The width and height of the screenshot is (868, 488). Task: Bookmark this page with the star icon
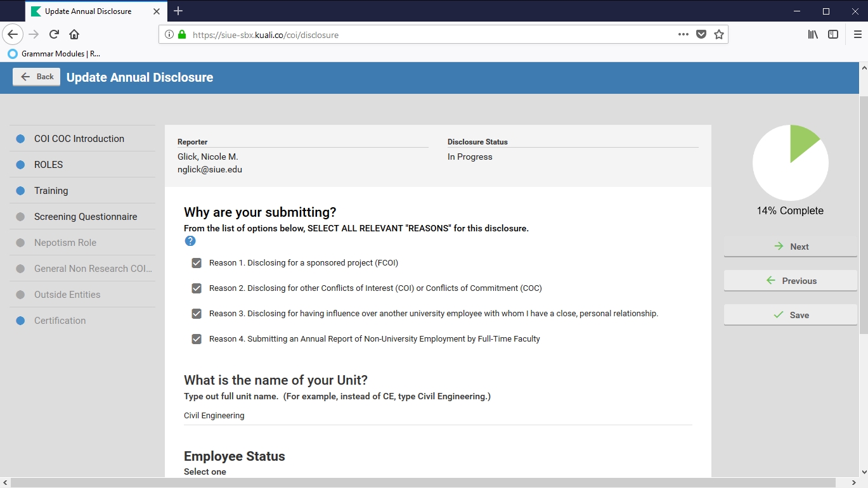tap(718, 35)
